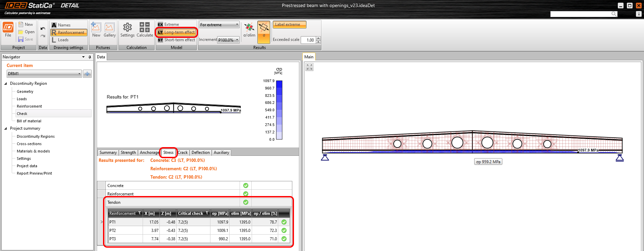Switch to the Anchorage tab
Viewport: 644px width, 251px height.
tap(149, 152)
